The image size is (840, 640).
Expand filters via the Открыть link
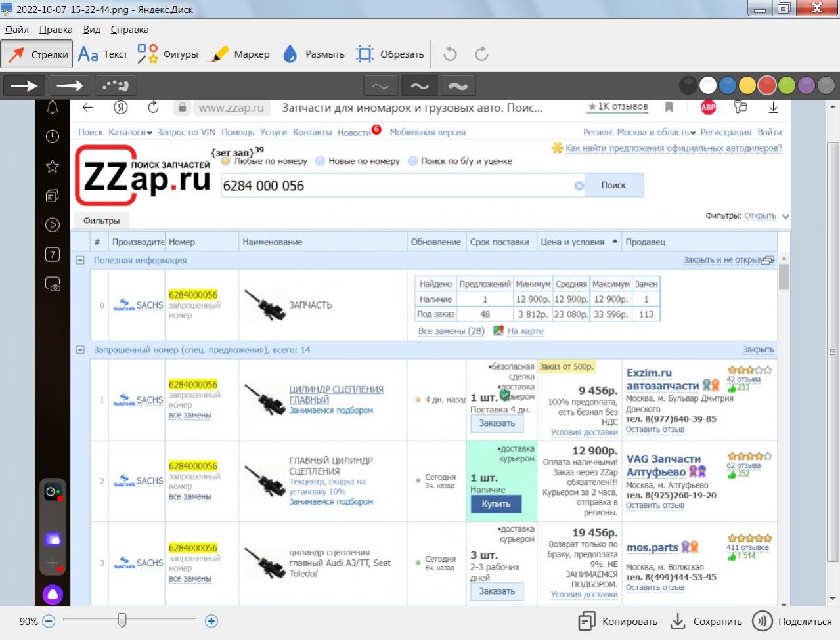click(x=760, y=215)
